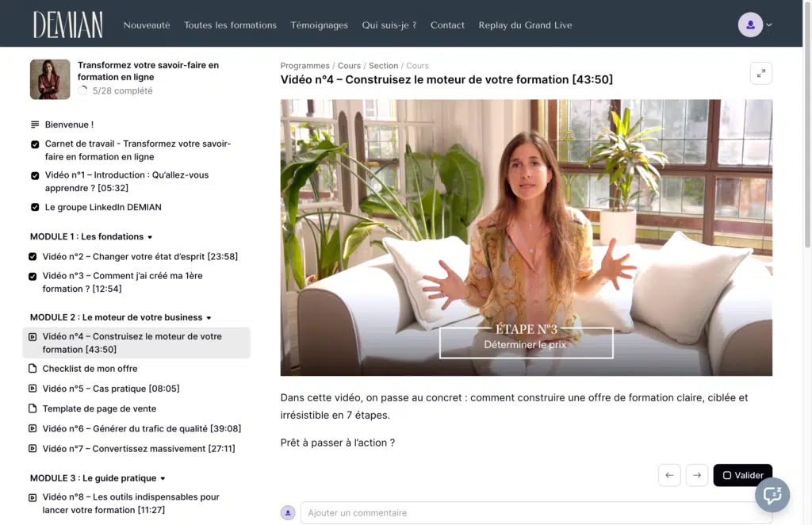The image size is (812, 525).
Task: Click the commenter avatar icon
Action: click(x=288, y=512)
